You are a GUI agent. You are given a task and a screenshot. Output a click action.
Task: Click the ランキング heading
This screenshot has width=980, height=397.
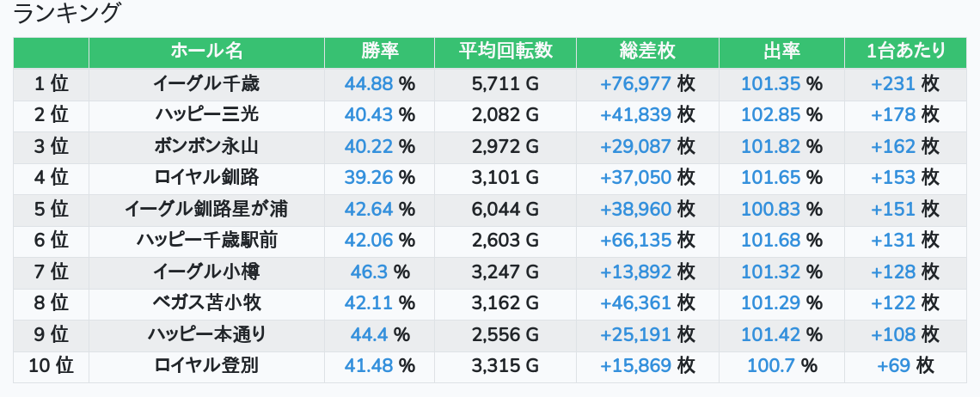(x=68, y=14)
